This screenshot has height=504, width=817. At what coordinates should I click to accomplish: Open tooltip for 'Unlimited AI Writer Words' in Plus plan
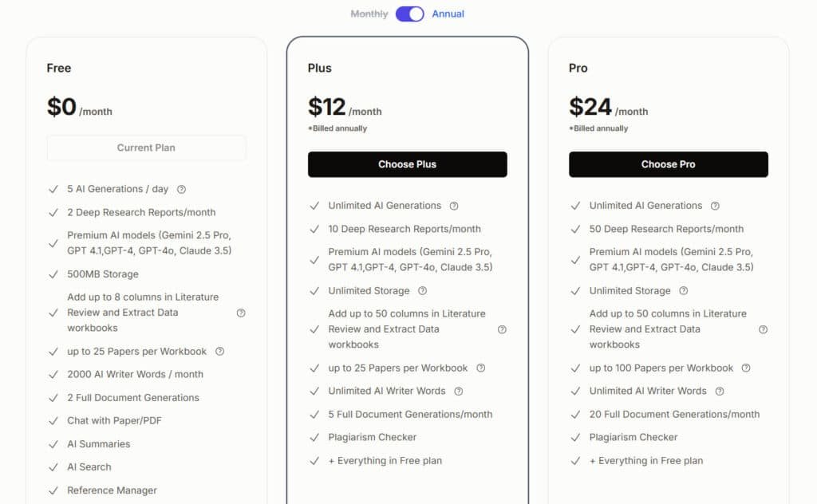coord(457,391)
